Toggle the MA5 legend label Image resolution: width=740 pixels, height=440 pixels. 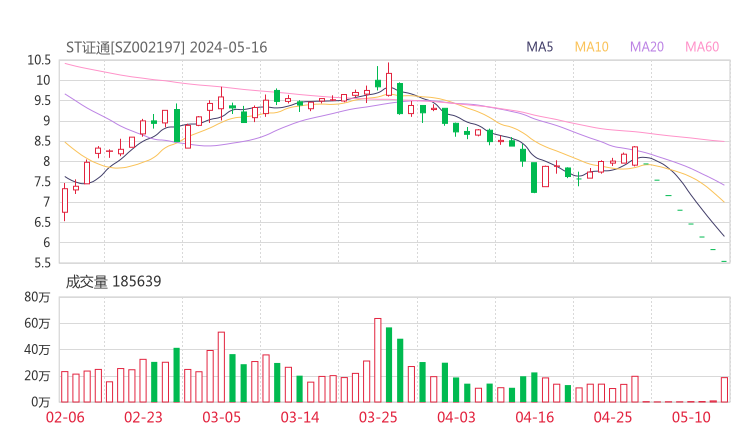coord(540,47)
